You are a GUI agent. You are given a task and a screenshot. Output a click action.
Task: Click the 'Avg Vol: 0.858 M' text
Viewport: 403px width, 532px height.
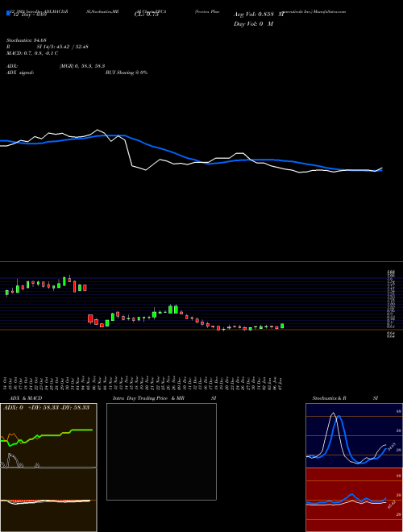tap(259, 15)
